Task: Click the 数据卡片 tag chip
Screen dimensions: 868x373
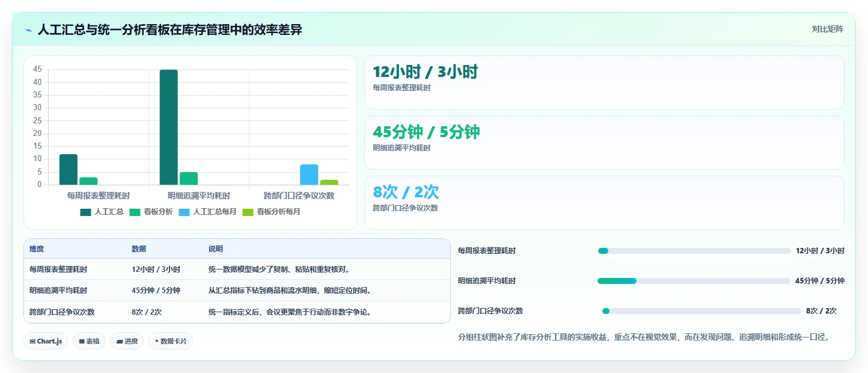Action: [x=171, y=341]
